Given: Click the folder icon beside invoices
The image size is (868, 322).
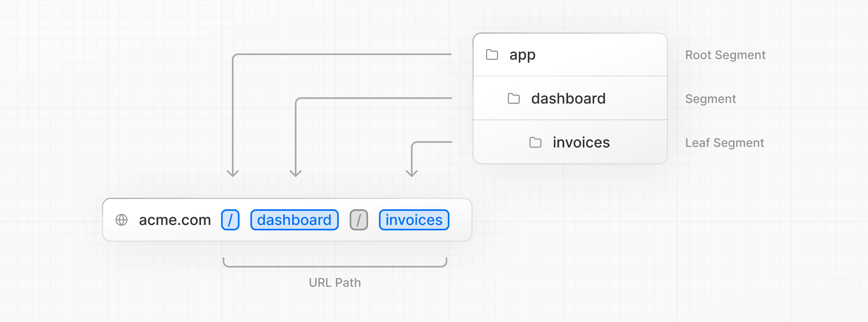Looking at the screenshot, I should [x=535, y=143].
